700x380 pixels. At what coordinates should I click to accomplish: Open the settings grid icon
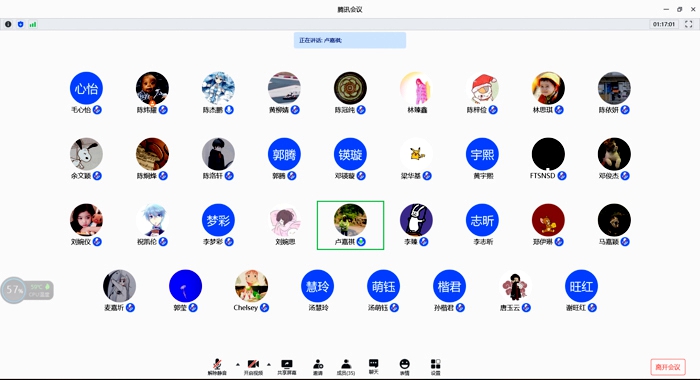pyautogui.click(x=436, y=367)
